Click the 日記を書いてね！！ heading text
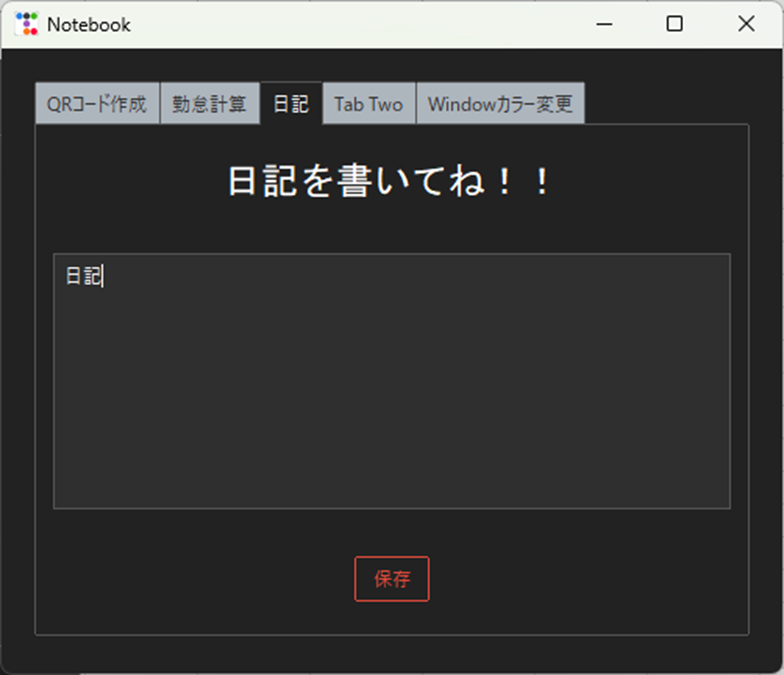Screen dimensions: 784x675 [x=390, y=181]
